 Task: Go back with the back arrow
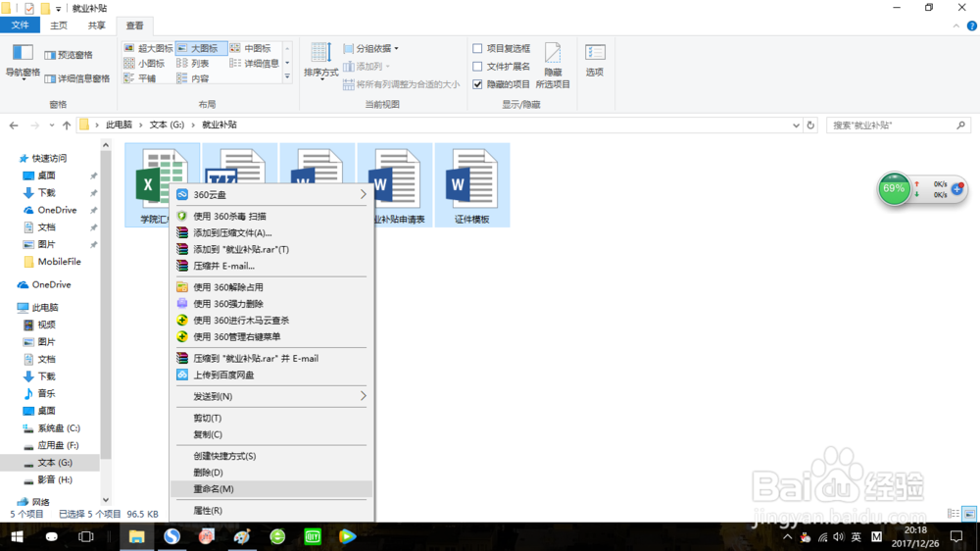point(14,125)
